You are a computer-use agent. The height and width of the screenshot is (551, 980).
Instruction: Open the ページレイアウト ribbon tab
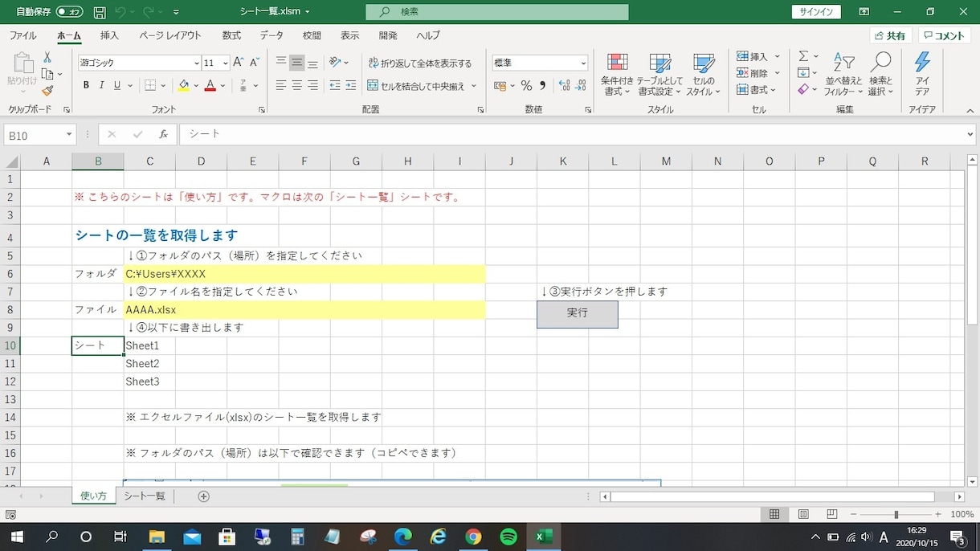(170, 35)
